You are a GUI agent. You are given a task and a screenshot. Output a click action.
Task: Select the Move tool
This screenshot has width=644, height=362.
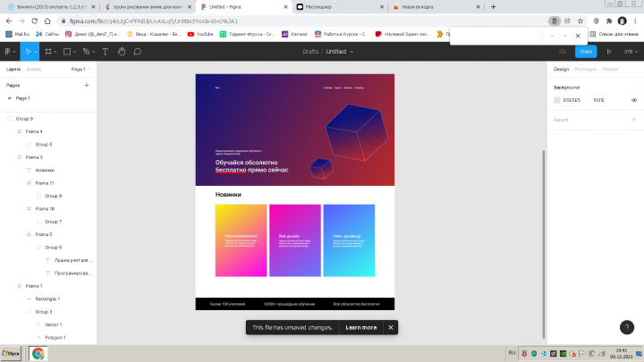point(28,52)
